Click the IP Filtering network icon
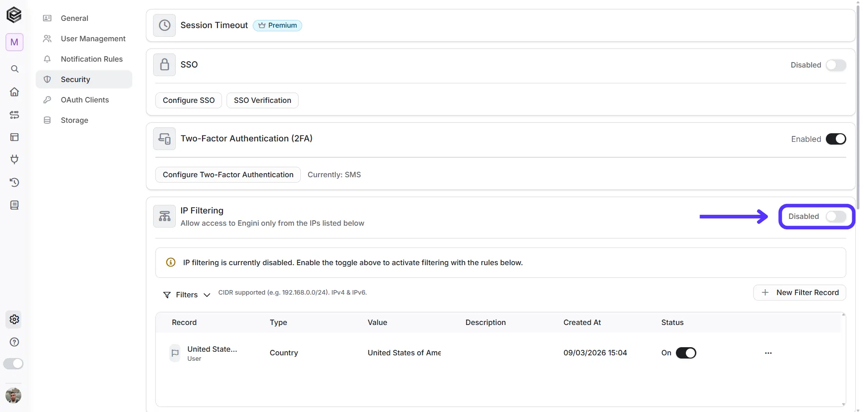Viewport: 868px width, 412px height. coord(164,216)
